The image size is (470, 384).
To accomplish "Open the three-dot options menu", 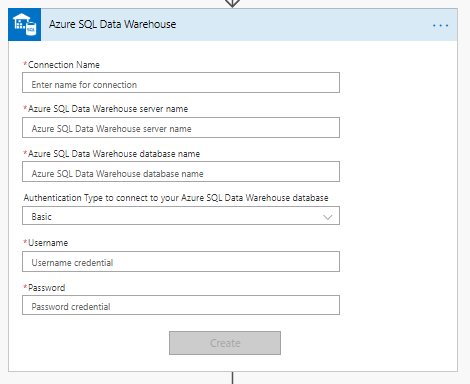I will pos(440,25).
